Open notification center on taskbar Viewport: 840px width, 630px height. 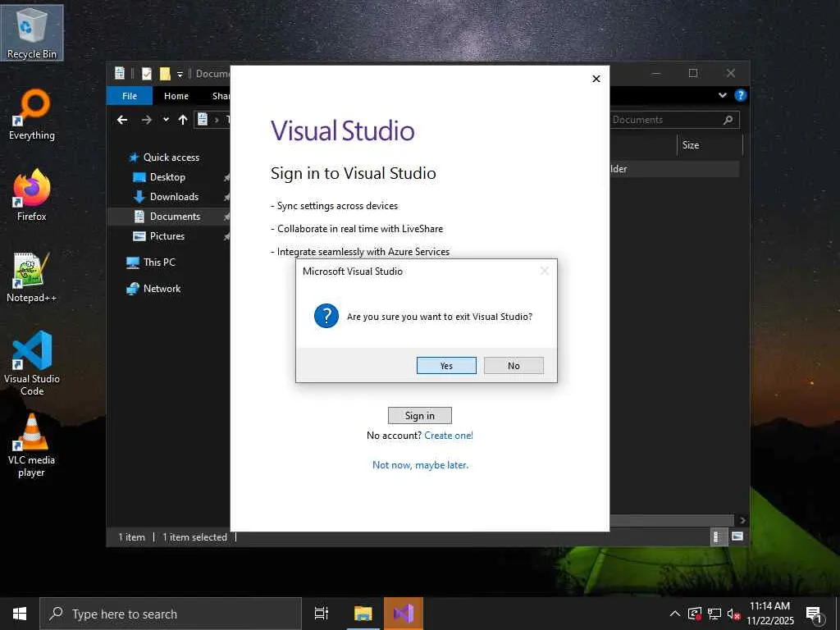pos(814,614)
